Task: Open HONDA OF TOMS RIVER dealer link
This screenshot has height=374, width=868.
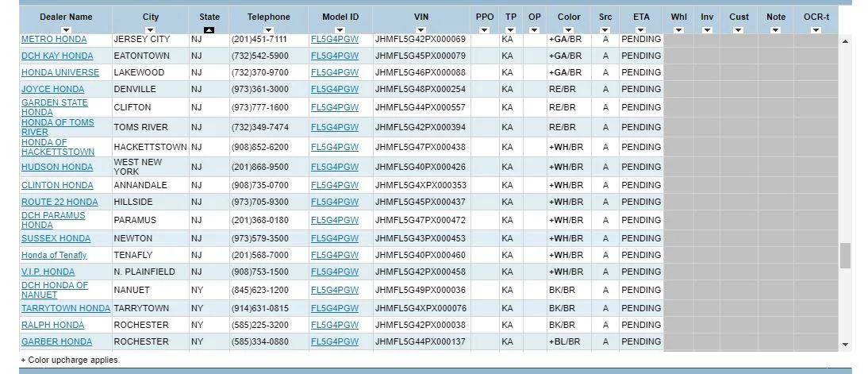Action: coord(58,127)
